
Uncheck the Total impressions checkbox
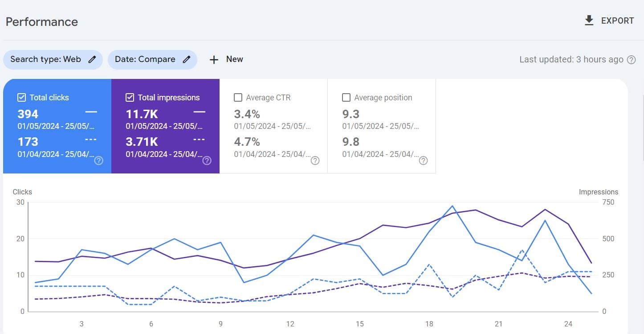(x=130, y=97)
